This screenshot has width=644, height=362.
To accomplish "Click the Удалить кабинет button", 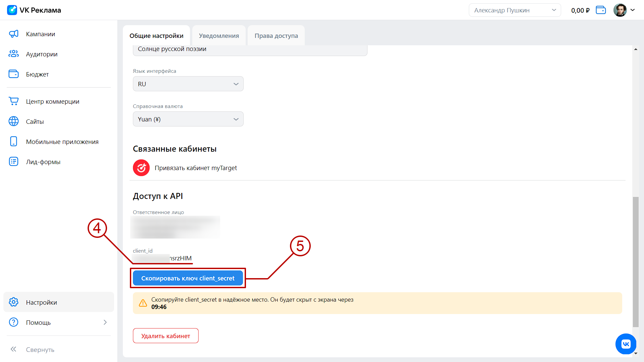I will pos(165,336).
